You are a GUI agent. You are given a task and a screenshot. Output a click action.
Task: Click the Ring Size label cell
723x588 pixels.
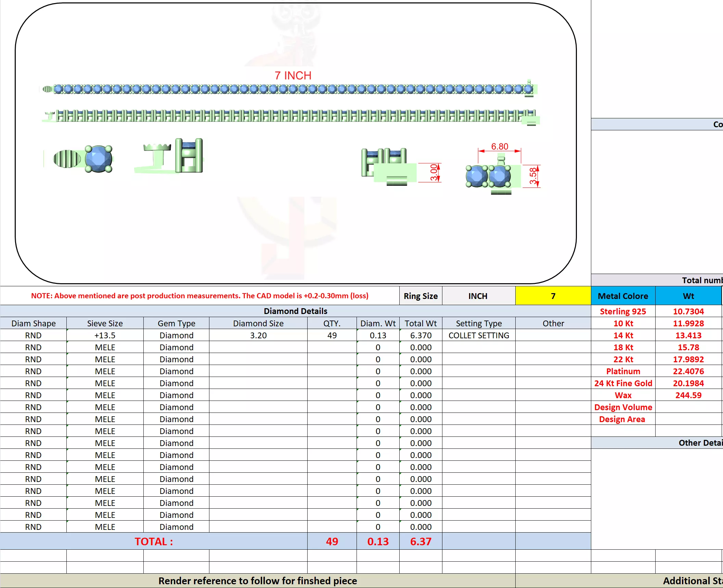coord(421,296)
